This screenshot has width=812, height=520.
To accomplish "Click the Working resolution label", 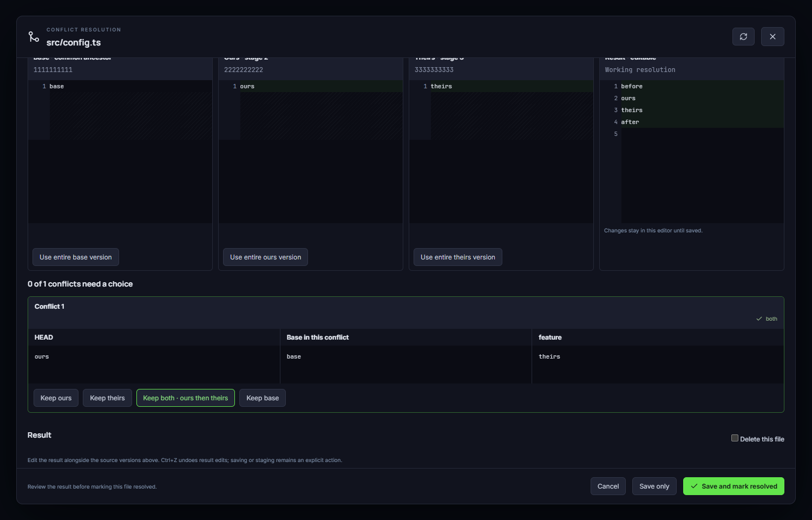I will [640, 70].
